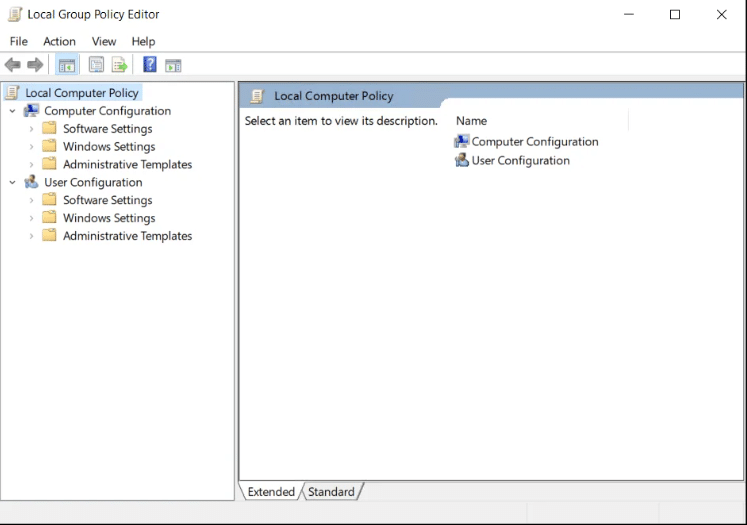Open the File menu
Screen dimensions: 747x525
(x=19, y=41)
